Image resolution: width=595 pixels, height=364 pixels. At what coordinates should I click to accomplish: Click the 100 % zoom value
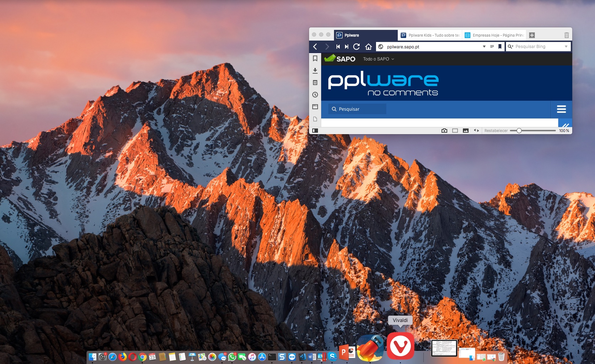point(564,131)
